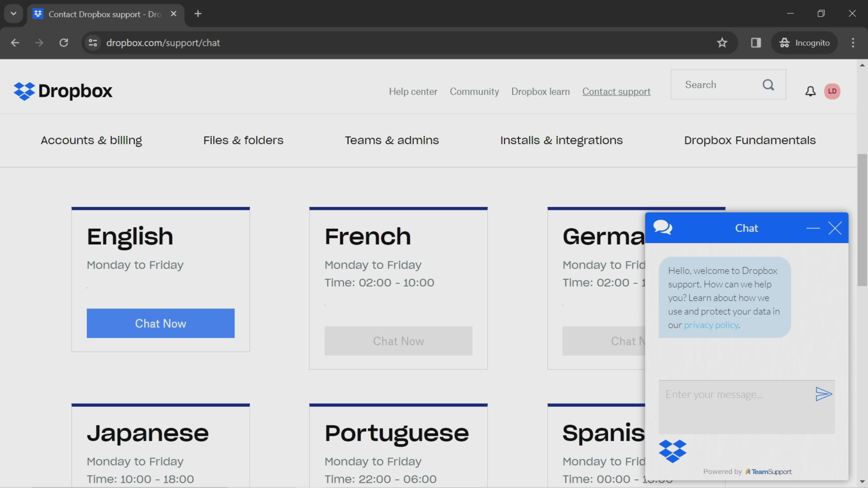The height and width of the screenshot is (488, 868).
Task: Click the English Chat Now button
Action: (x=160, y=323)
